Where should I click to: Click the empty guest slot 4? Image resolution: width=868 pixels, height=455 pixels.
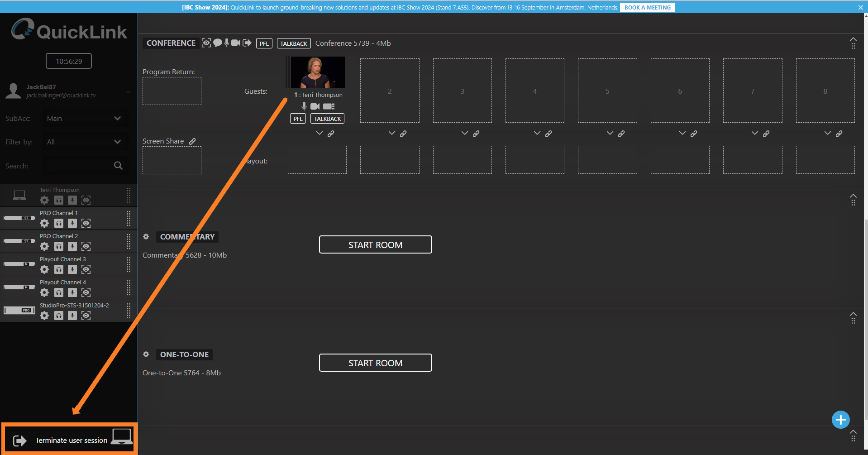(535, 91)
